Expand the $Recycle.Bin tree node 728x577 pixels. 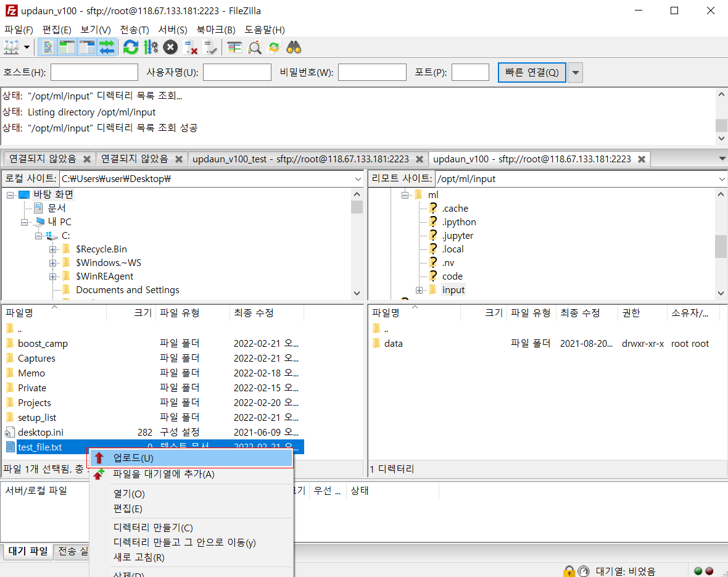tap(52, 249)
